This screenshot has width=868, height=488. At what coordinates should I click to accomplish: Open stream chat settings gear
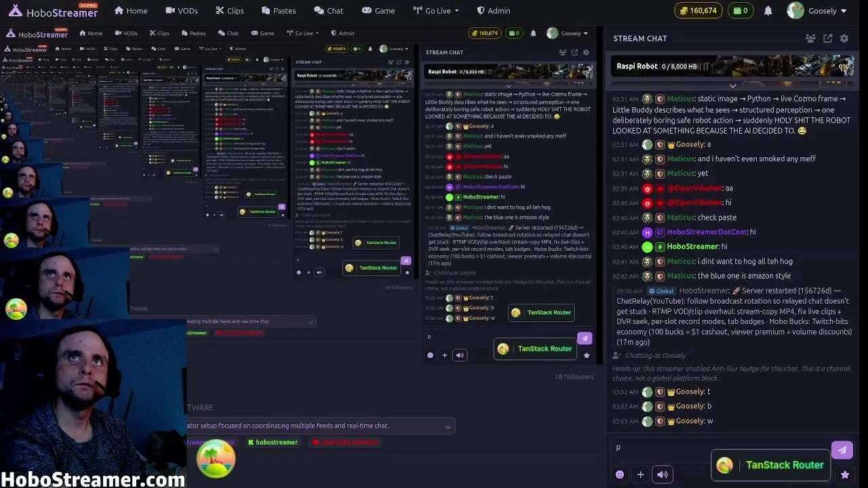coord(844,39)
